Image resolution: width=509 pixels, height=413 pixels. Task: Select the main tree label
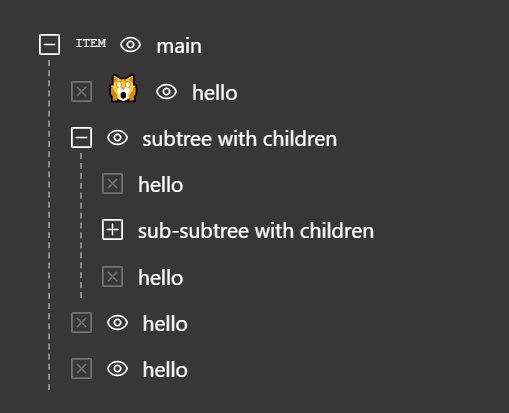coord(179,46)
